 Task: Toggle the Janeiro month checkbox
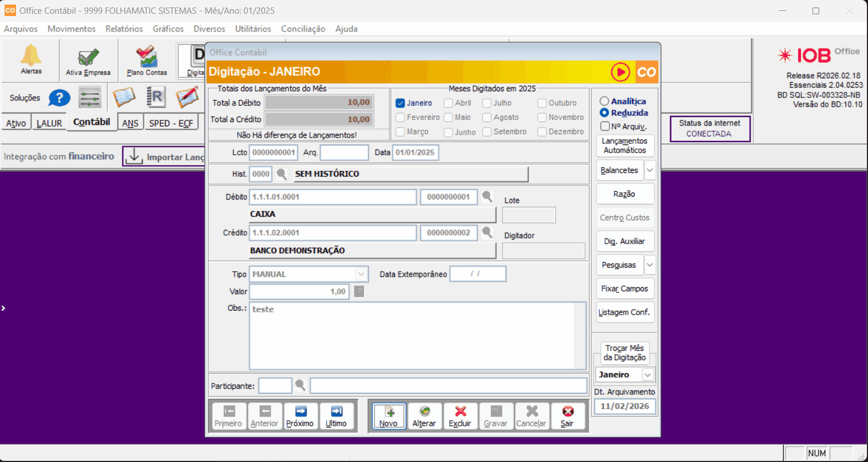(400, 103)
